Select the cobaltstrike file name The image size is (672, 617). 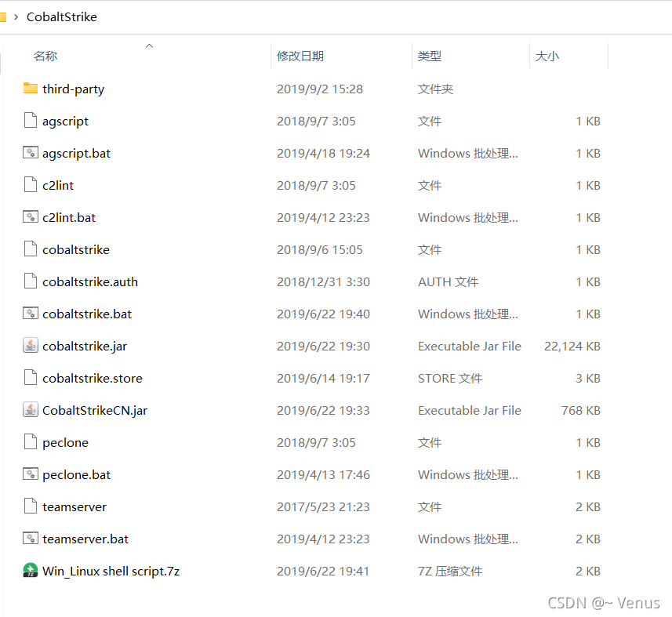coord(76,250)
